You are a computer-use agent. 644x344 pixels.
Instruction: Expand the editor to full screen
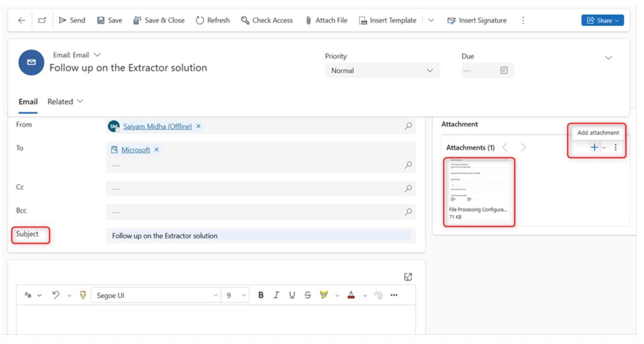pyautogui.click(x=408, y=277)
